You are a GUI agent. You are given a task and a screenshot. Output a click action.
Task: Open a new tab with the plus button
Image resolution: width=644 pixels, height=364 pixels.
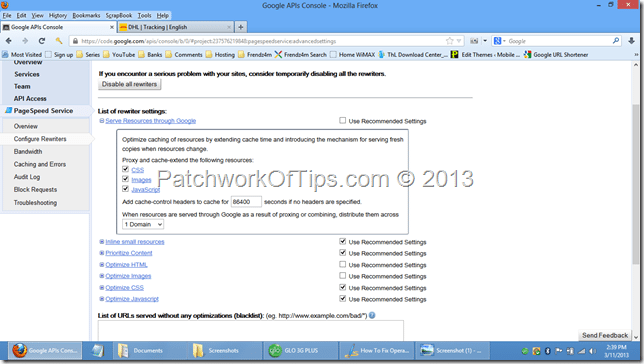click(241, 27)
